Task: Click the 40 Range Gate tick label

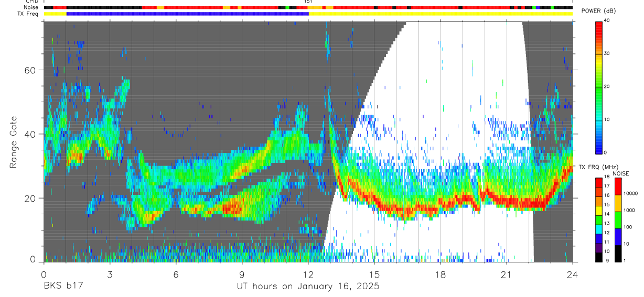Action: click(x=30, y=134)
